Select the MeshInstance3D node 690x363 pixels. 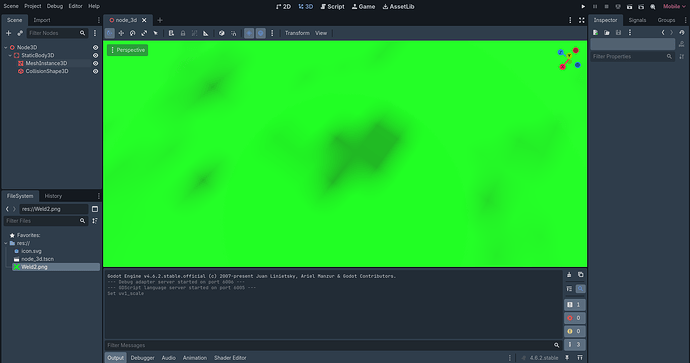(x=46, y=63)
